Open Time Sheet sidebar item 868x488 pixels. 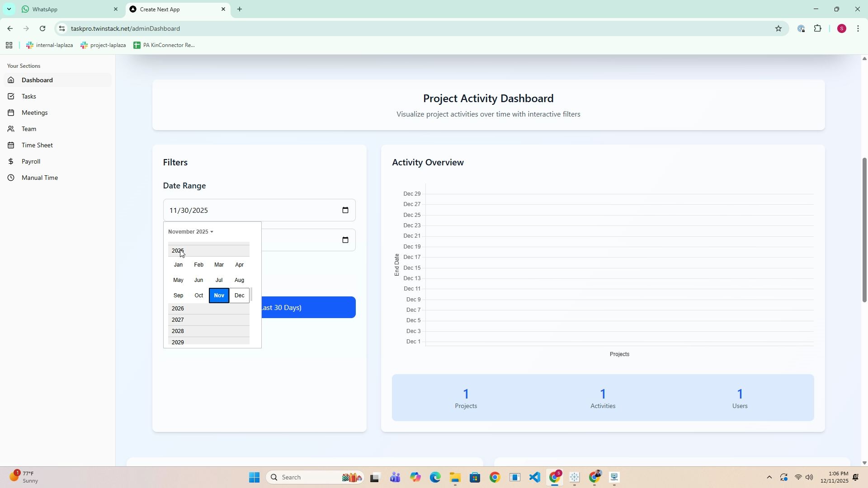pyautogui.click(x=37, y=145)
